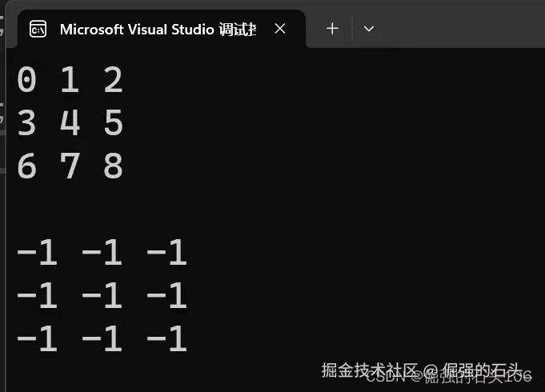Click the empty line between the two matrices

[160, 210]
